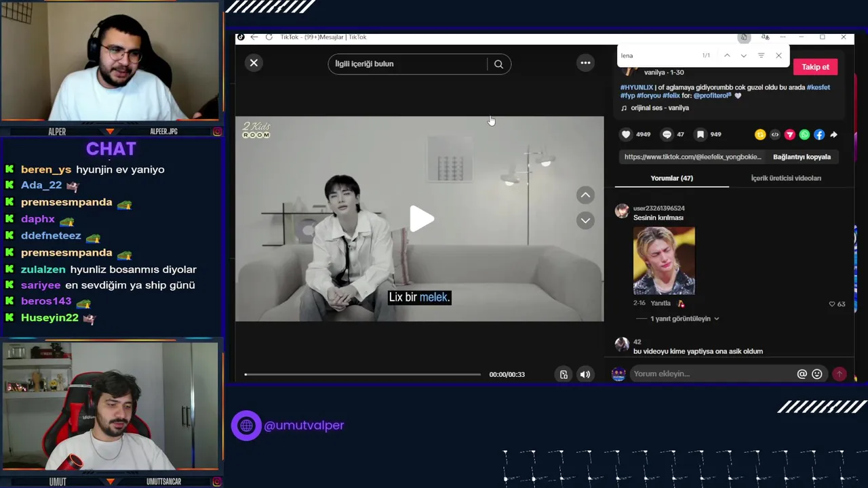Open find bar filter options icon

pyautogui.click(x=761, y=56)
